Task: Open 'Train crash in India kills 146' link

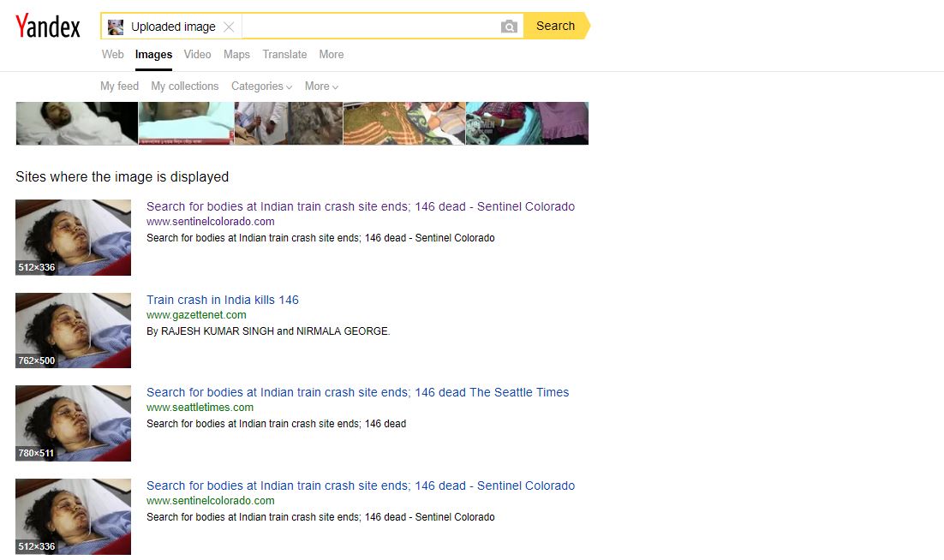Action: pos(222,300)
